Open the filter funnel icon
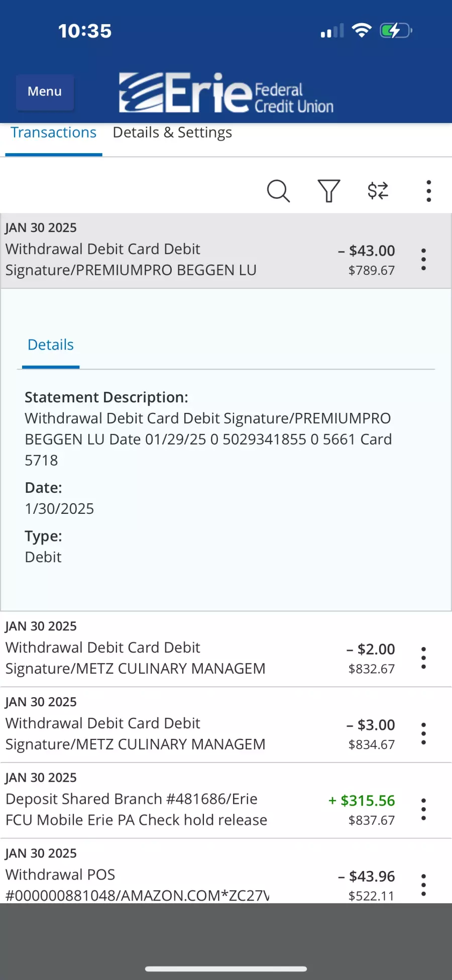The height and width of the screenshot is (980, 452). (x=329, y=191)
